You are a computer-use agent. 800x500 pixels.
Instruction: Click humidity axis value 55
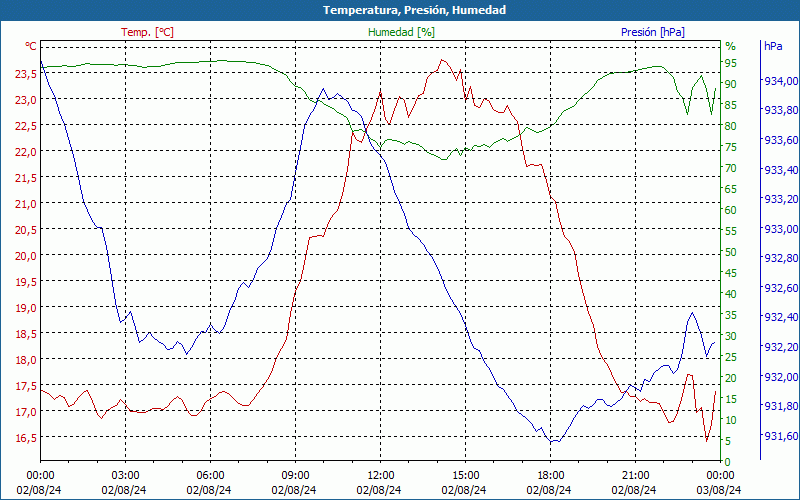pyautogui.click(x=731, y=231)
